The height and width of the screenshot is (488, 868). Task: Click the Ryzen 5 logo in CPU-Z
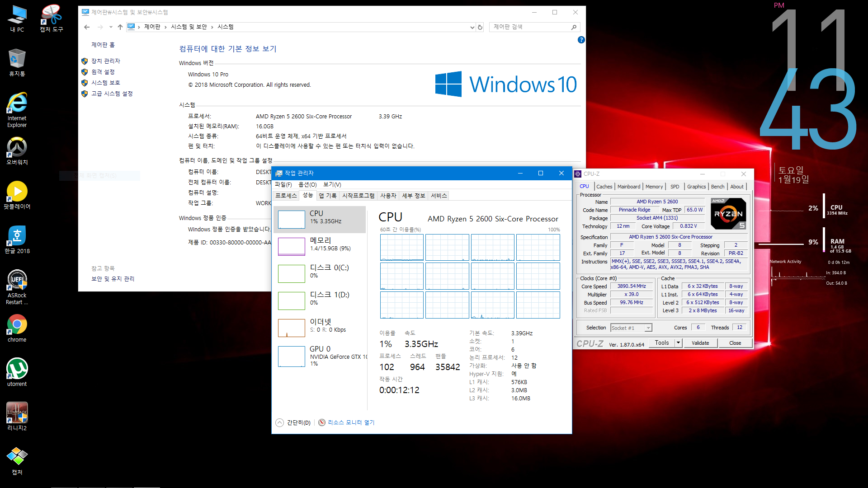[728, 214]
